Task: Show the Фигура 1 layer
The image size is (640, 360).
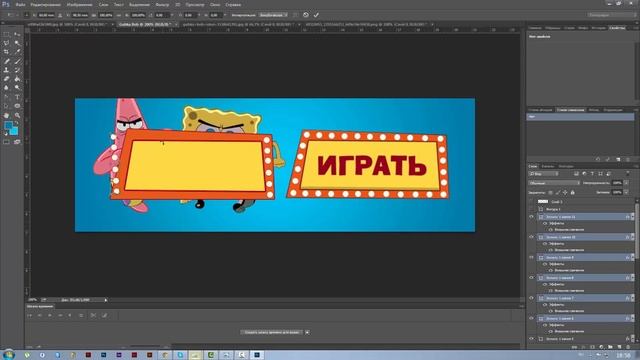Action: click(531, 209)
